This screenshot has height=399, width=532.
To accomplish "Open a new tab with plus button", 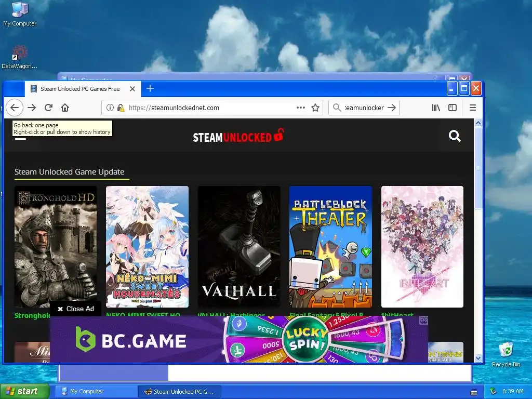I will (x=150, y=88).
